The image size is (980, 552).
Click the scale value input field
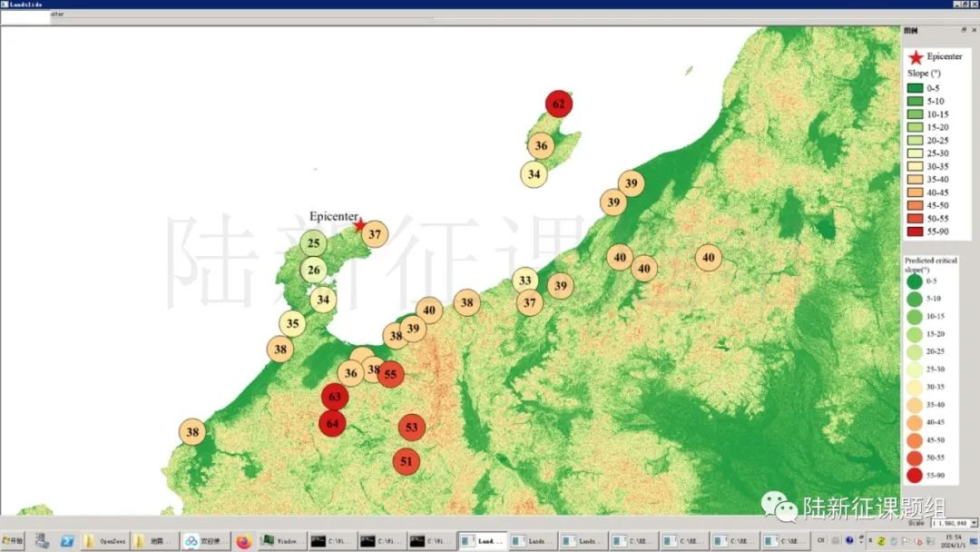(x=948, y=523)
